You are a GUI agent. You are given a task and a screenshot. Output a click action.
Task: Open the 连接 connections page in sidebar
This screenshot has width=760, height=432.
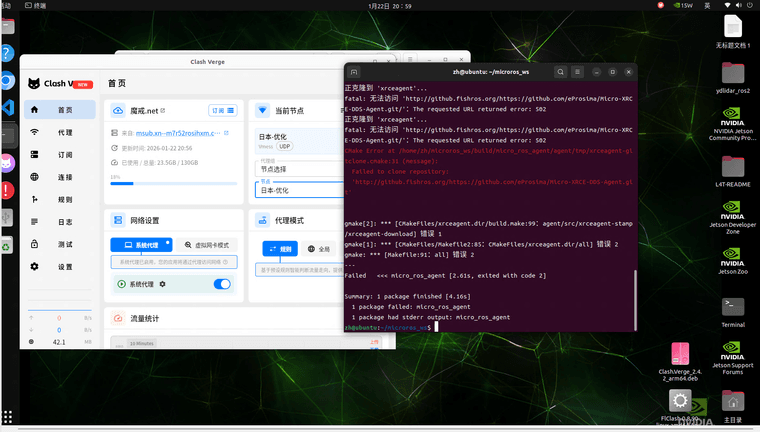(x=60, y=177)
